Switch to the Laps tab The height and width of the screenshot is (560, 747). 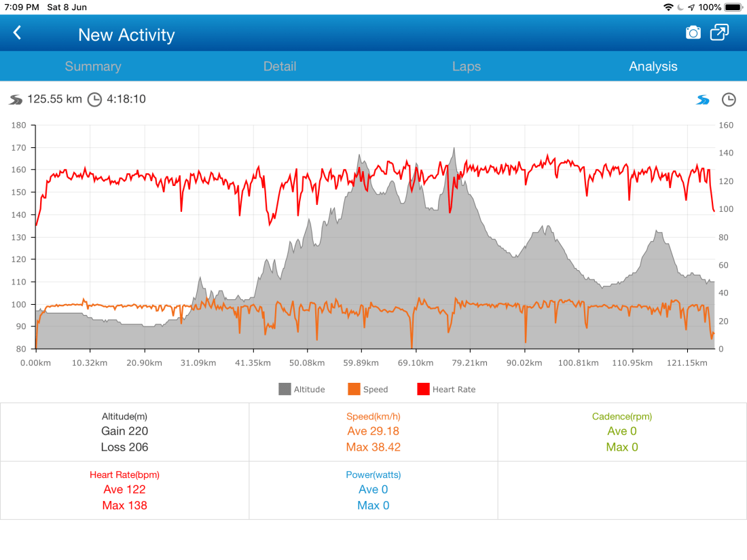pos(467,67)
